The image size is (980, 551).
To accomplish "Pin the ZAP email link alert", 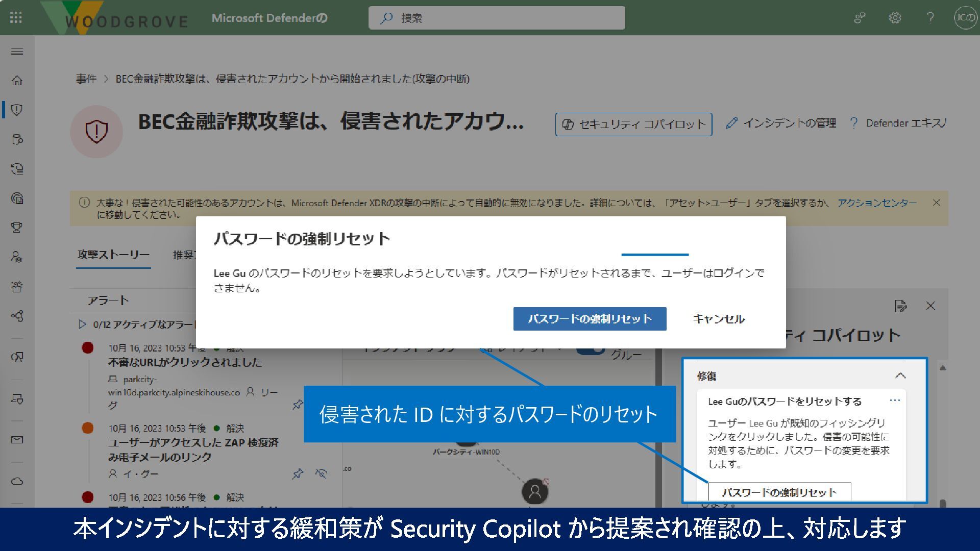I will tap(297, 474).
